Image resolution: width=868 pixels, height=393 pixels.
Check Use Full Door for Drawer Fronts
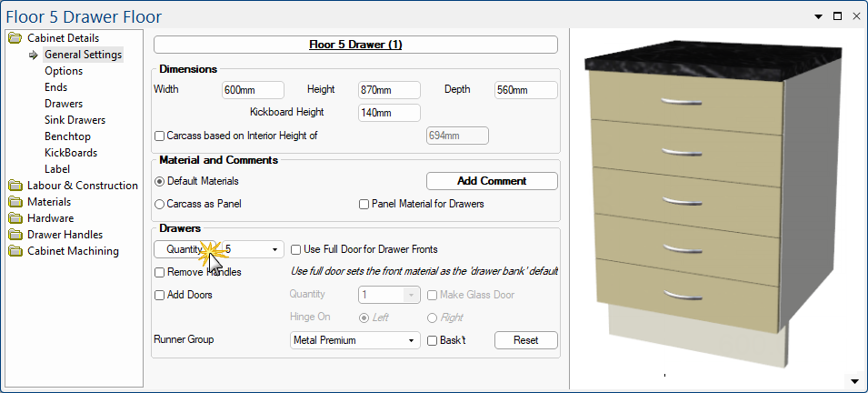click(x=296, y=249)
